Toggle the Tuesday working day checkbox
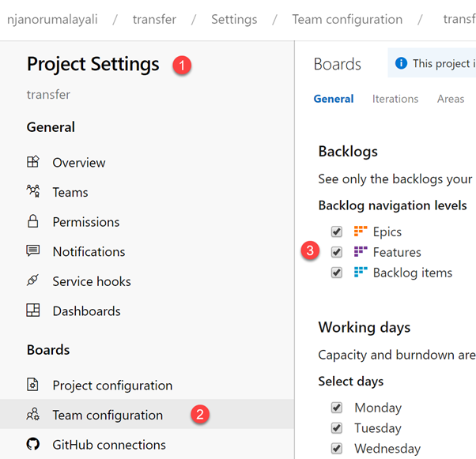 tap(336, 428)
